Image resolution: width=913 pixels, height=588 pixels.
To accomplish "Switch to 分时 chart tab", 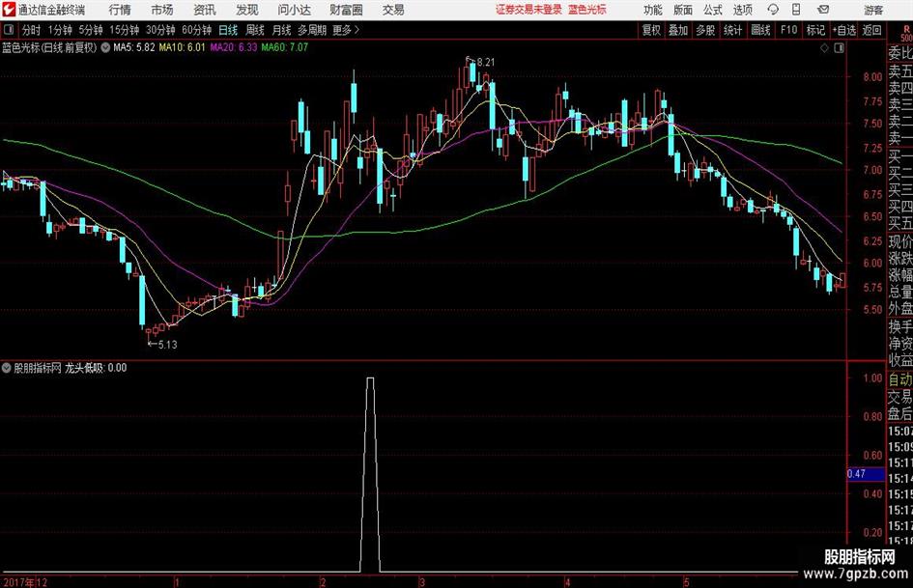I will click(x=31, y=30).
